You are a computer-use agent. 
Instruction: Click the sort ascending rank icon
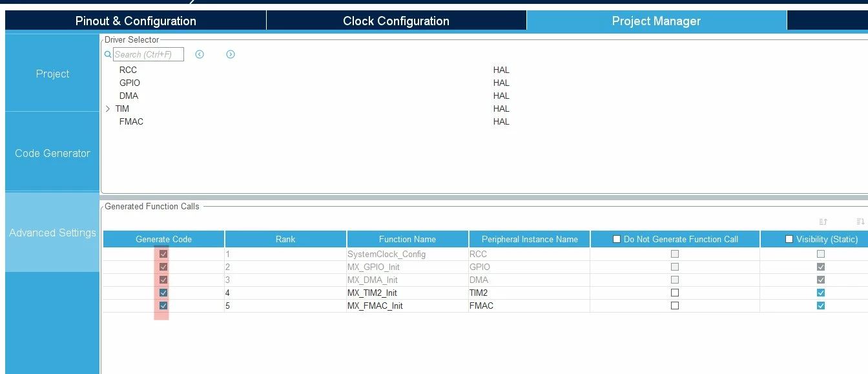823,222
